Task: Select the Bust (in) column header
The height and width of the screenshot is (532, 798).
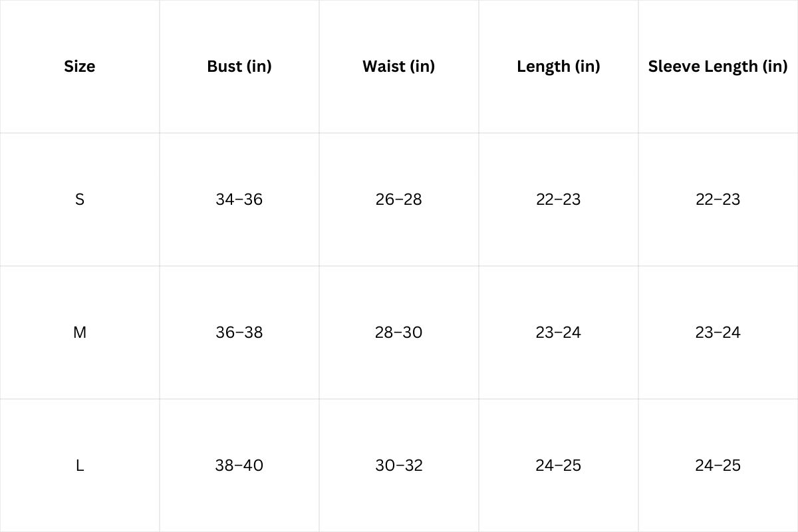Action: (x=239, y=66)
